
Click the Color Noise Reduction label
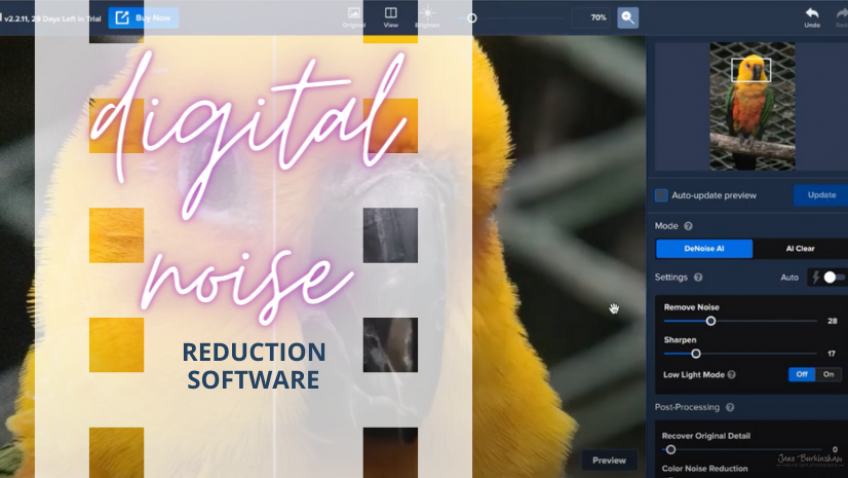tap(704, 469)
